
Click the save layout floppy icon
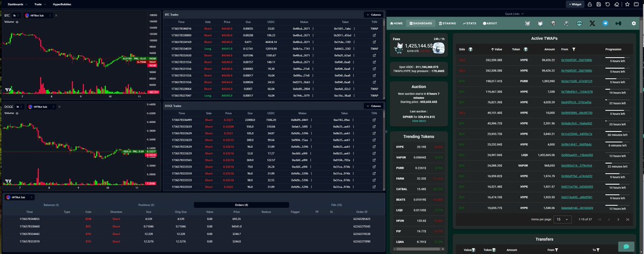(x=599, y=4)
